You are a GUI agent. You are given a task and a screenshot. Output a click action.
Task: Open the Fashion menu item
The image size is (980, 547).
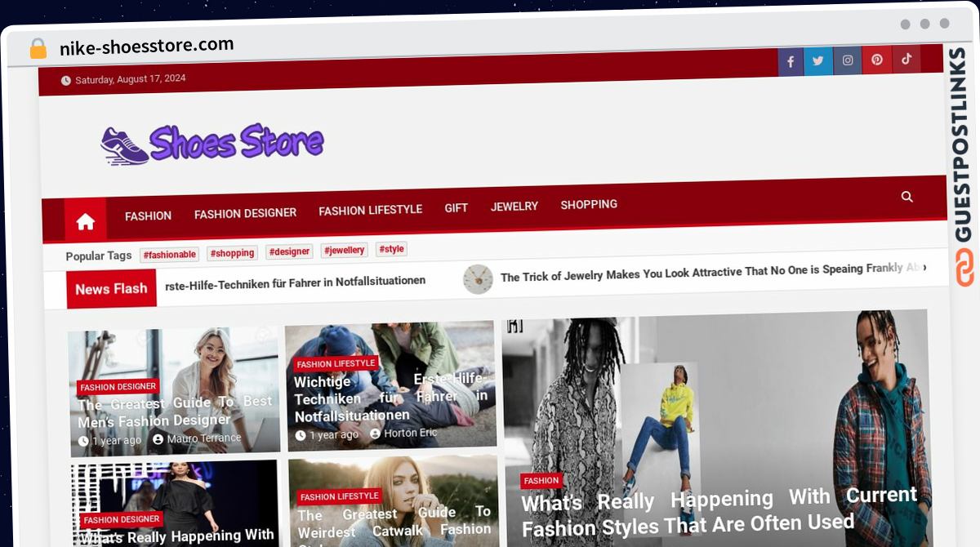(x=148, y=216)
